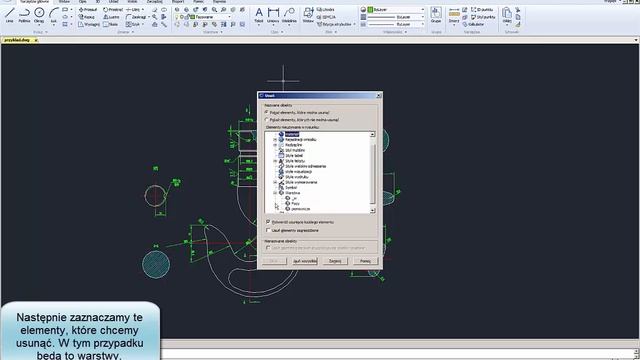Click the rectangle tool icon in Rysuj panel

point(65,9)
